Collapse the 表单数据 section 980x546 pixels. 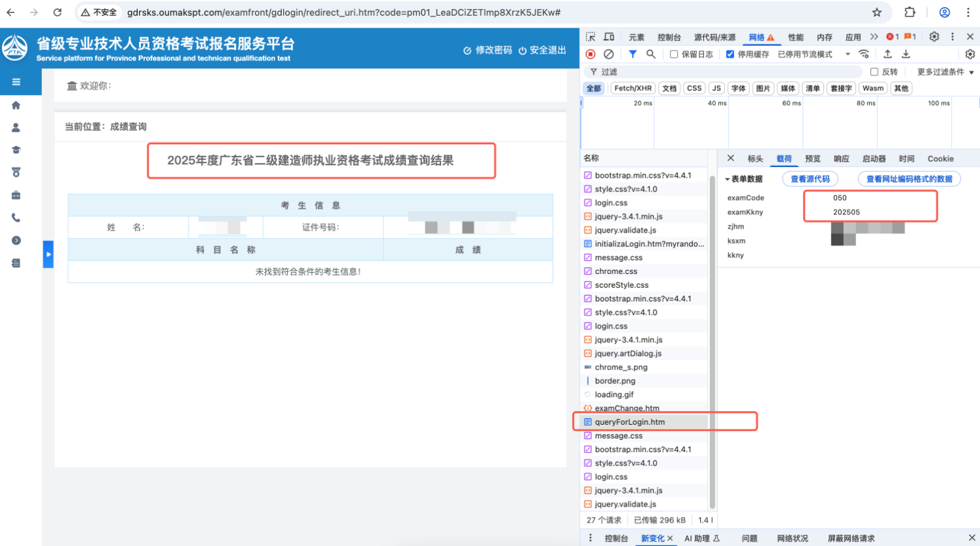(728, 179)
